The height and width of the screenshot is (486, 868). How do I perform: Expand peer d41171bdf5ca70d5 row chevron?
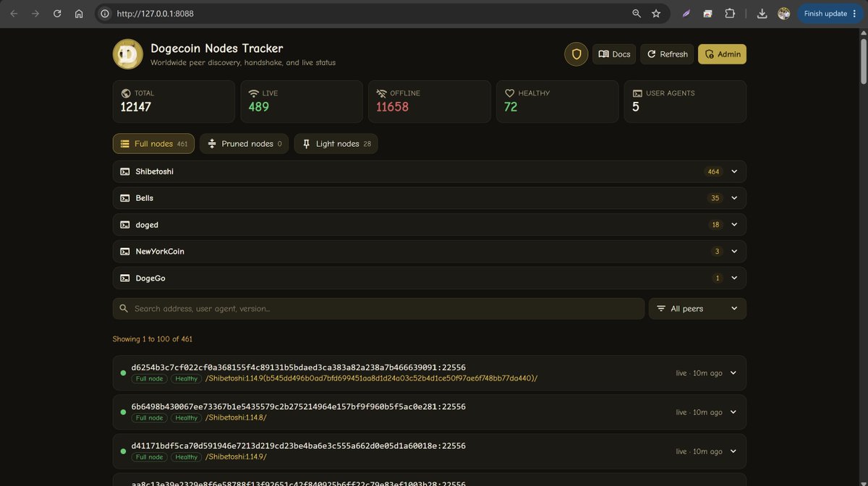click(x=733, y=451)
